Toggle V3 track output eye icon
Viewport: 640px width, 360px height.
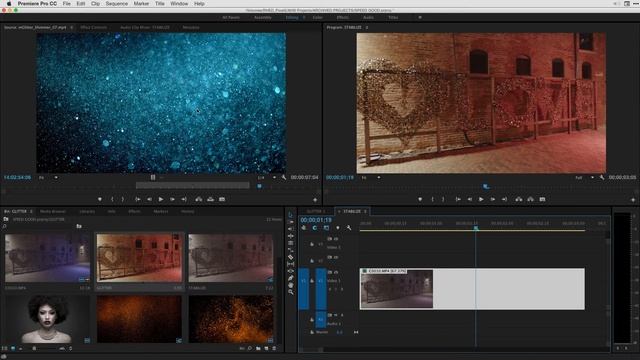(x=336, y=239)
